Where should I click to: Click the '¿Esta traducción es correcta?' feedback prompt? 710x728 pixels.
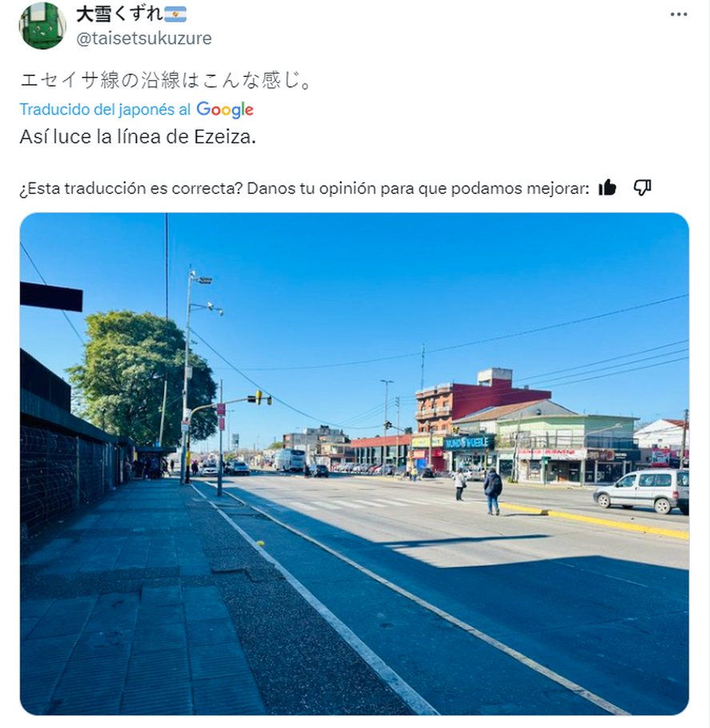click(x=131, y=188)
